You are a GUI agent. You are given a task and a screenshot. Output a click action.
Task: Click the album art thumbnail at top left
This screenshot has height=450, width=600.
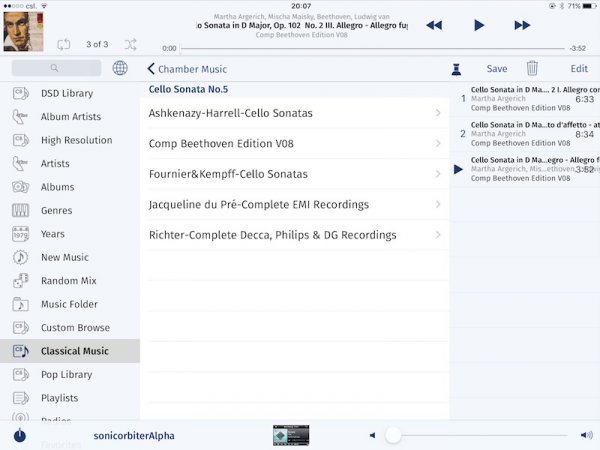23,31
